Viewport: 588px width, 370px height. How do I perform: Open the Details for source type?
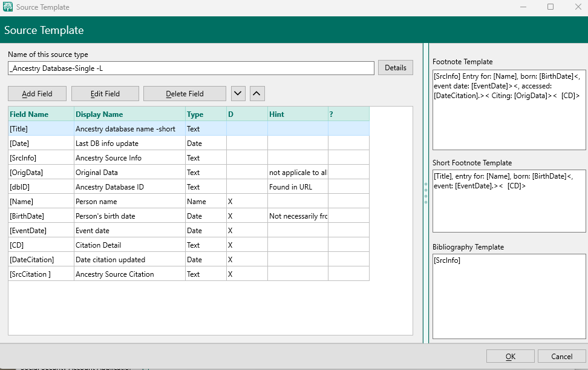tap(396, 68)
